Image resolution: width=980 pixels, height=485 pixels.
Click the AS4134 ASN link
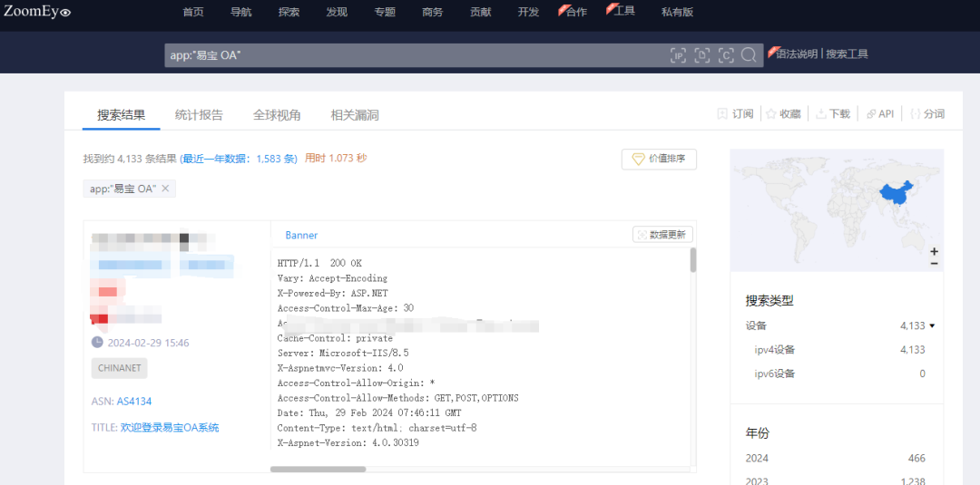133,402
